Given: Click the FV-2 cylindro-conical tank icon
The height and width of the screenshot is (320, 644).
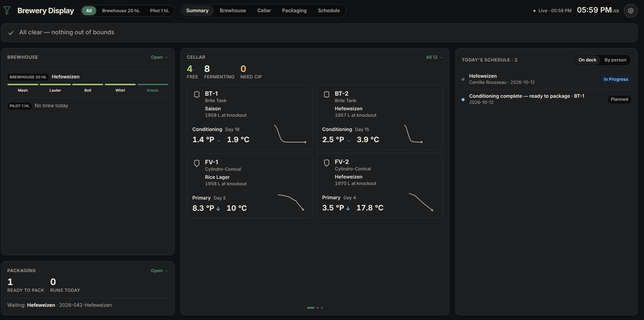Looking at the screenshot, I should 327,163.
